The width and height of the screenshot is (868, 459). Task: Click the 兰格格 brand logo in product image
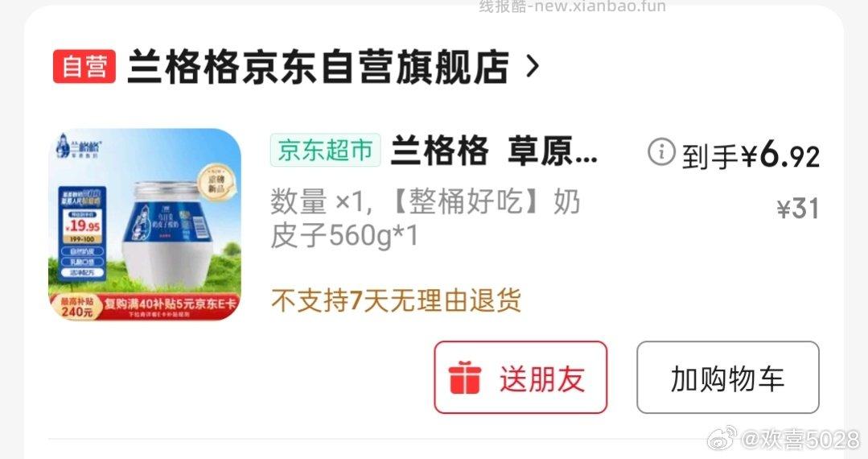pyautogui.click(x=79, y=147)
